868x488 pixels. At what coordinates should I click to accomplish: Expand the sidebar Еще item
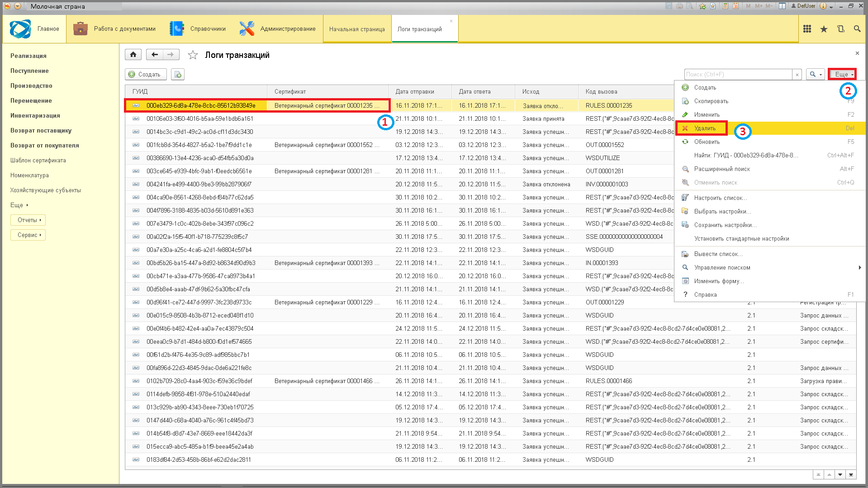19,205
